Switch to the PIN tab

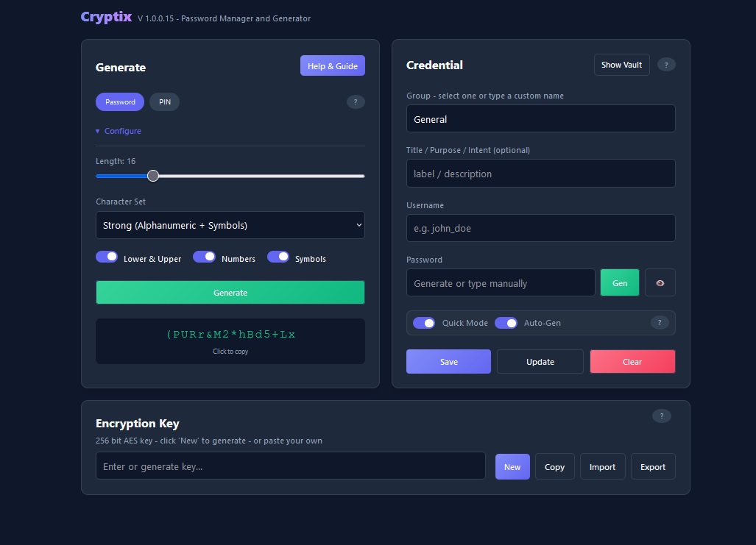tap(164, 101)
